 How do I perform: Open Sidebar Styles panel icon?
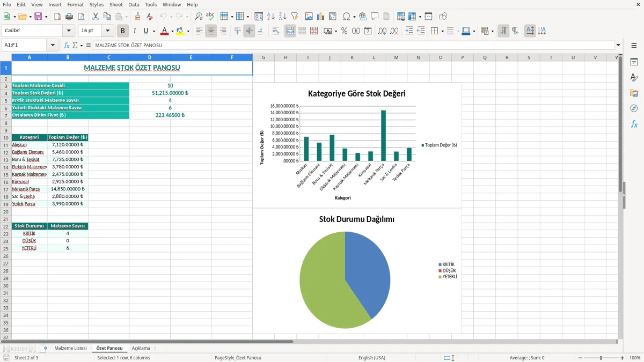click(x=634, y=78)
